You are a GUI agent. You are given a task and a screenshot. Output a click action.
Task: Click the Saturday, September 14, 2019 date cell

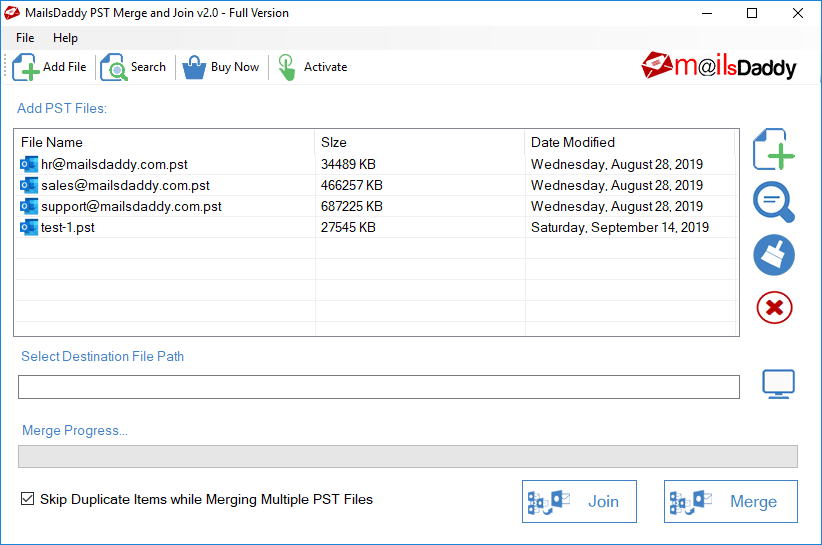pyautogui.click(x=620, y=227)
